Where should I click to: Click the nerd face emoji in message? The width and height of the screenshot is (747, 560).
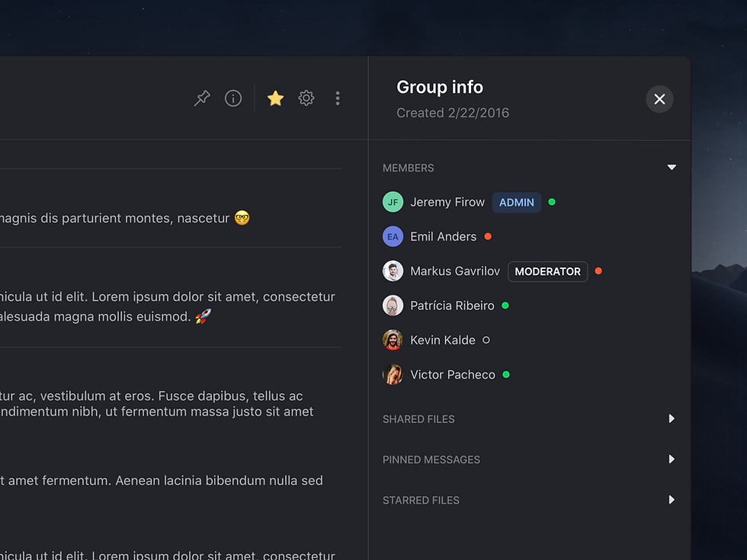242,218
